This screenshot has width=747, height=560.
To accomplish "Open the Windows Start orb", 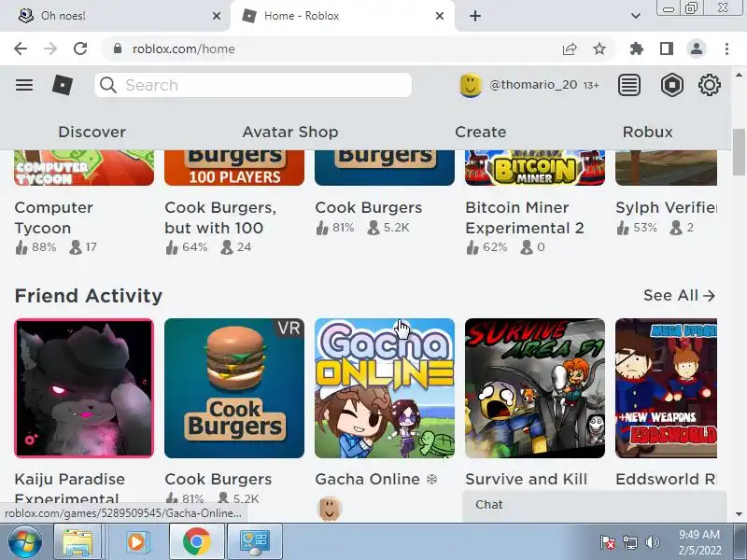I will [25, 541].
